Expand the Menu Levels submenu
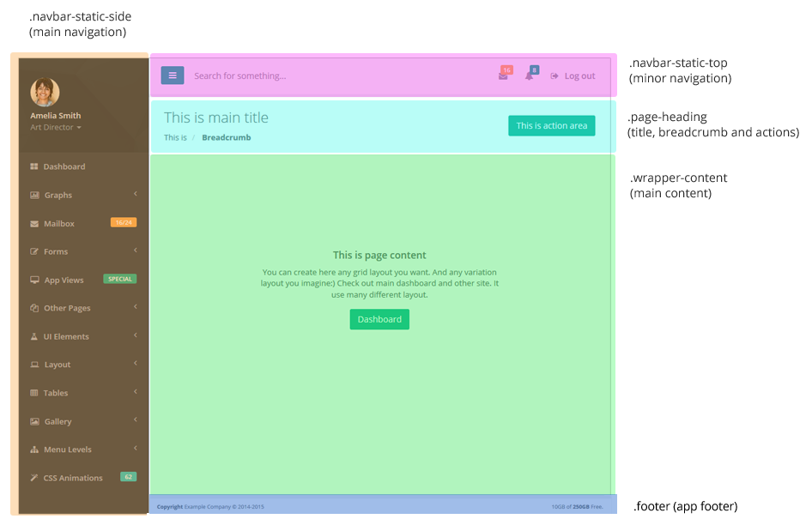This screenshot has width=812, height=531. point(135,449)
